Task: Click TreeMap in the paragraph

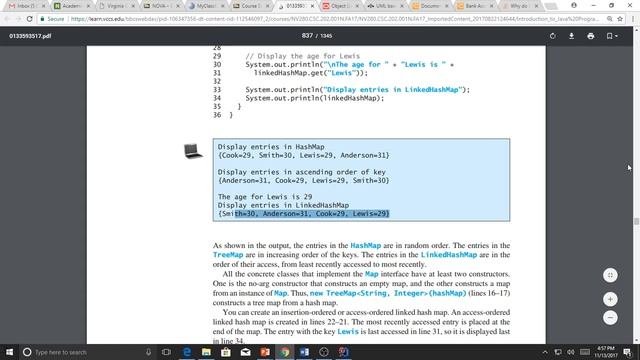Action: (x=228, y=255)
